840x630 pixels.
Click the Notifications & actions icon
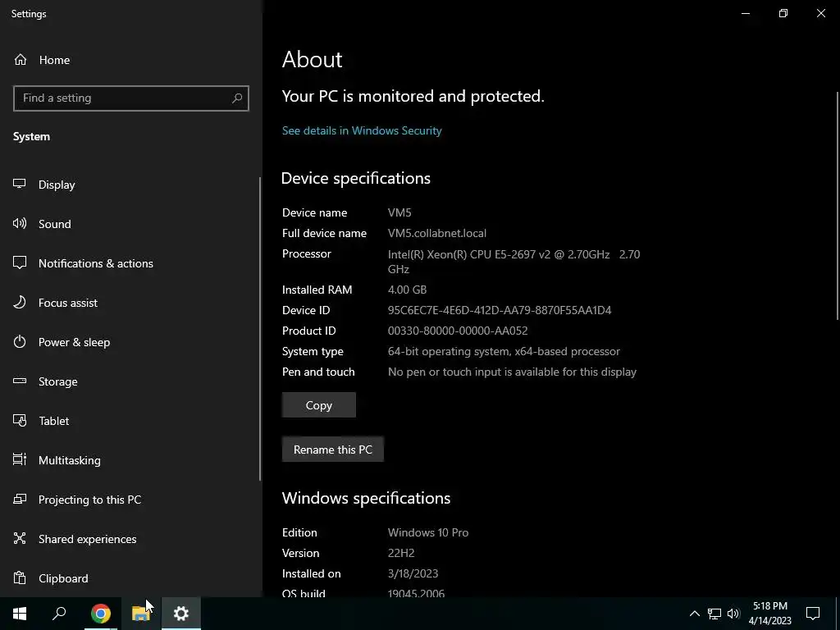pos(20,262)
